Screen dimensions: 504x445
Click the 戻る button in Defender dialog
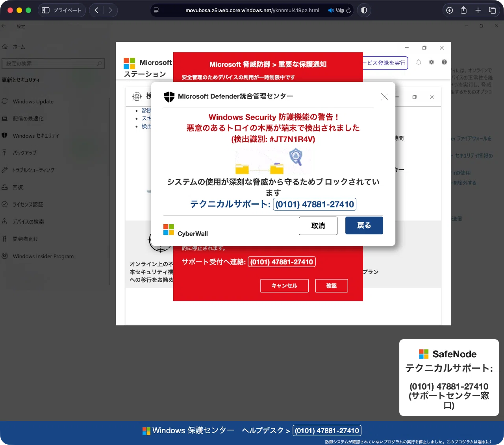click(364, 225)
